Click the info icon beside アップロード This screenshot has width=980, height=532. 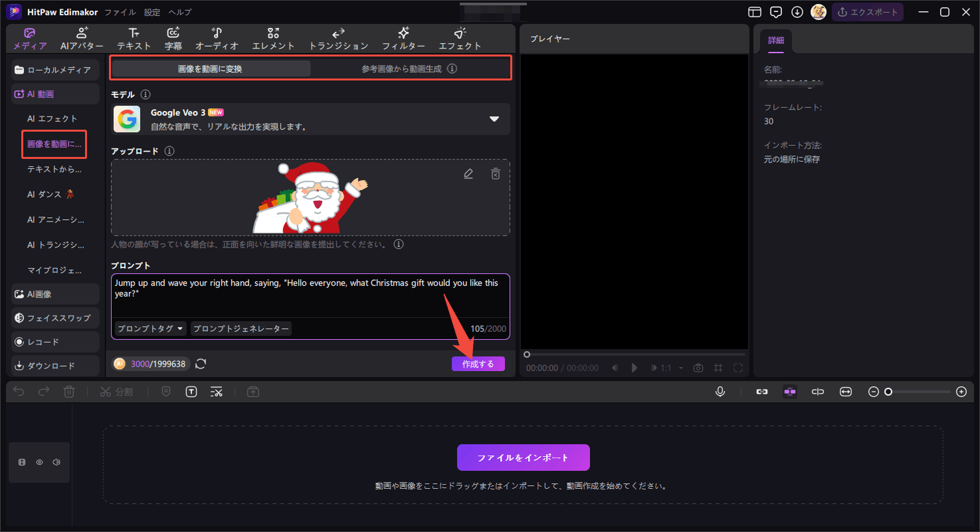click(169, 151)
